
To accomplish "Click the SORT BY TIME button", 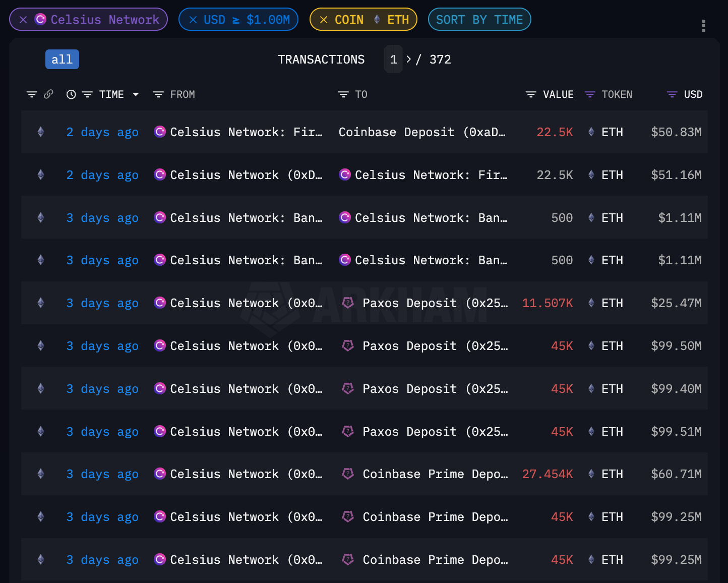I will click(479, 20).
